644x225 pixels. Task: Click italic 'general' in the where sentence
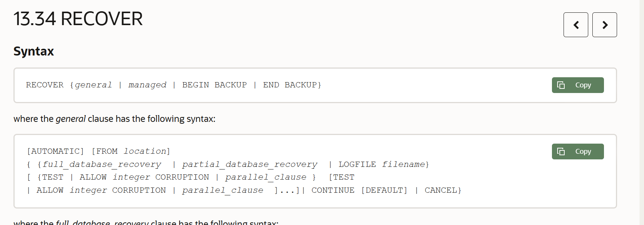(71, 119)
